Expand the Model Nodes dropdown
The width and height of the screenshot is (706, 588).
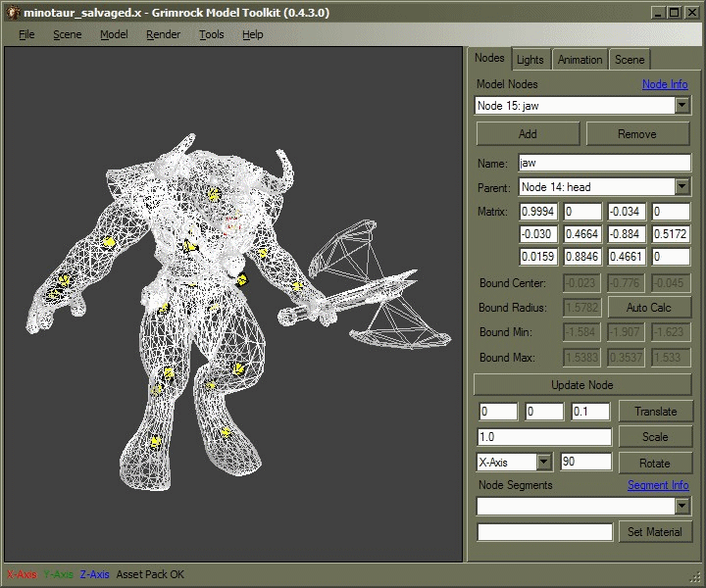pyautogui.click(x=682, y=105)
